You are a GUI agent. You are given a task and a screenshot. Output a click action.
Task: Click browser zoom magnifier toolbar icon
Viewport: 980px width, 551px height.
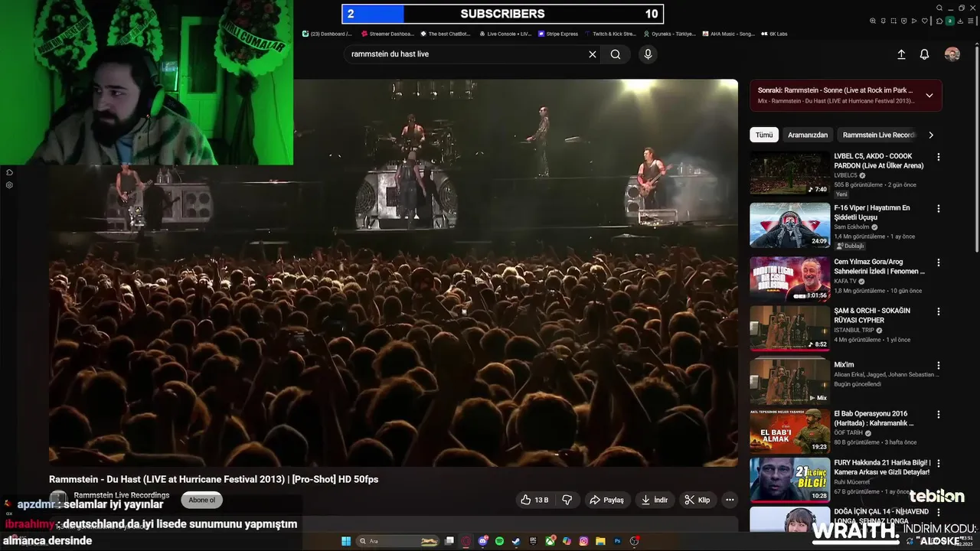coord(873,21)
